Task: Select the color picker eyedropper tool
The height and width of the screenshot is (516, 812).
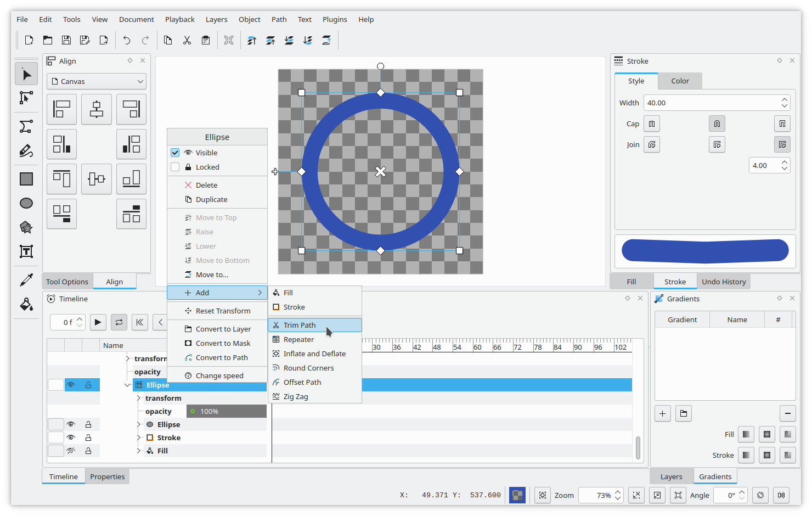Action: (x=26, y=280)
